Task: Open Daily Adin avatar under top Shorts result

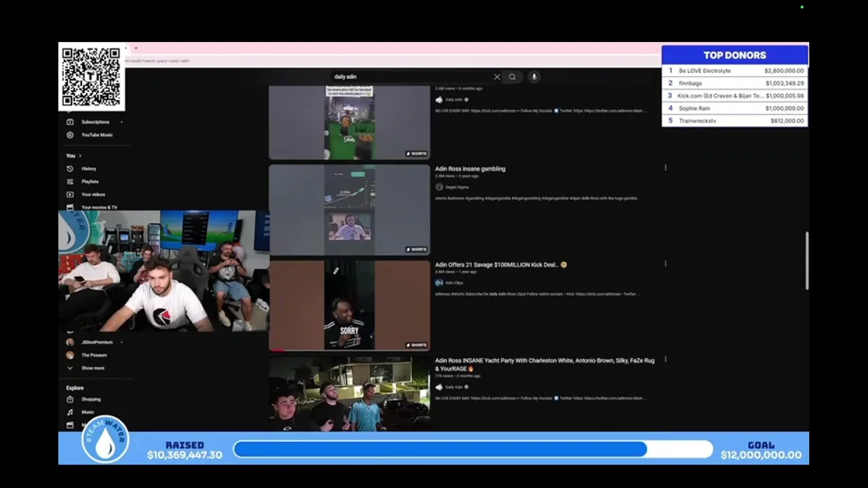Action: [x=439, y=100]
